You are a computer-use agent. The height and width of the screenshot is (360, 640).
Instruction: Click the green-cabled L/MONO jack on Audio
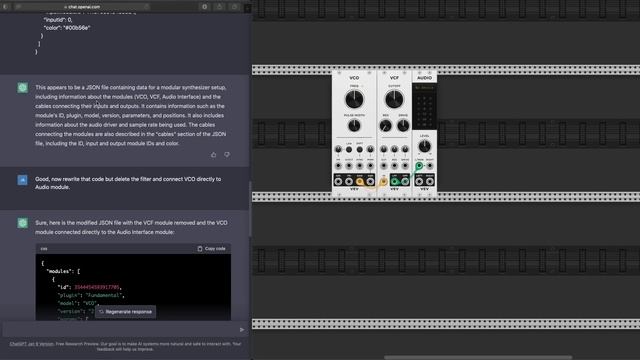point(419,166)
